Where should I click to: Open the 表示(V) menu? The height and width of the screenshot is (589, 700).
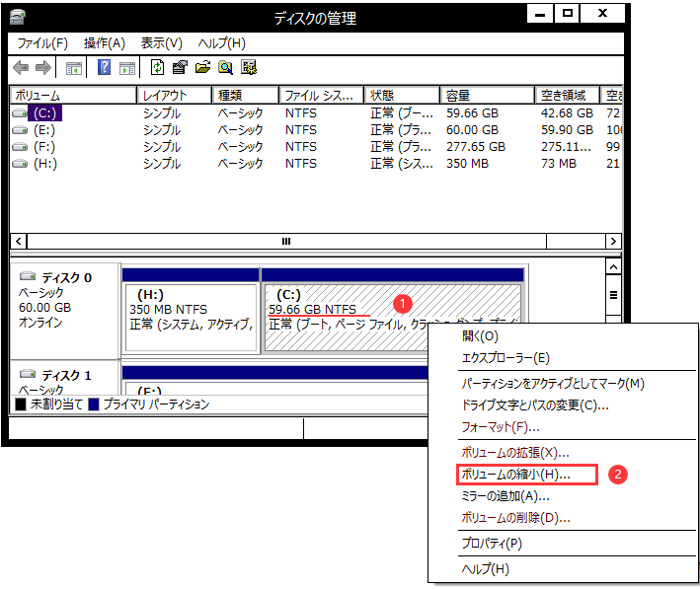click(162, 43)
